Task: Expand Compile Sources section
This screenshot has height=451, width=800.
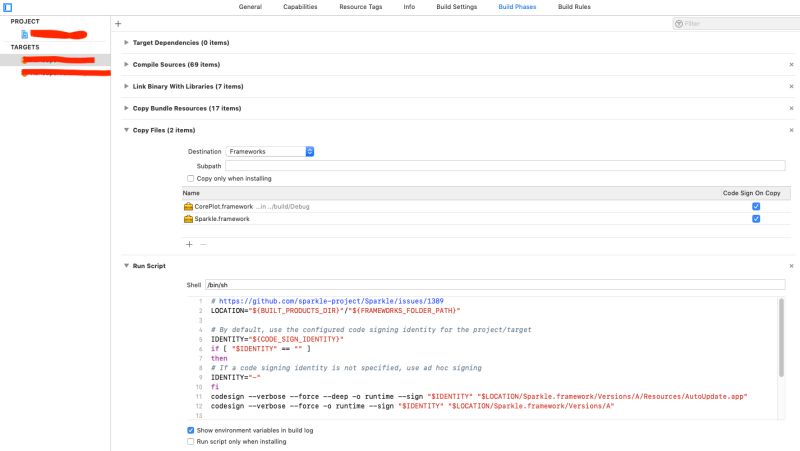Action: pos(126,65)
